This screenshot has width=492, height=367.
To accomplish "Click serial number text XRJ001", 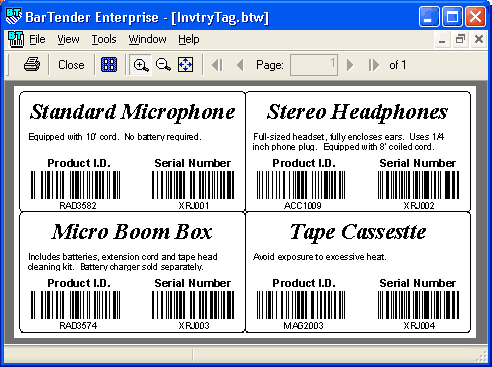I will [x=194, y=206].
